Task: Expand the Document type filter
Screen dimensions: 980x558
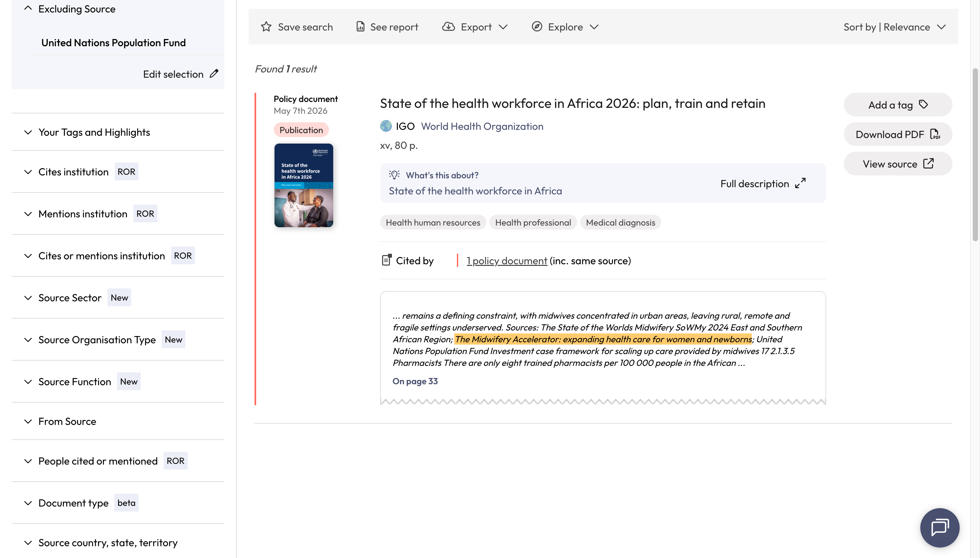Action: click(28, 503)
